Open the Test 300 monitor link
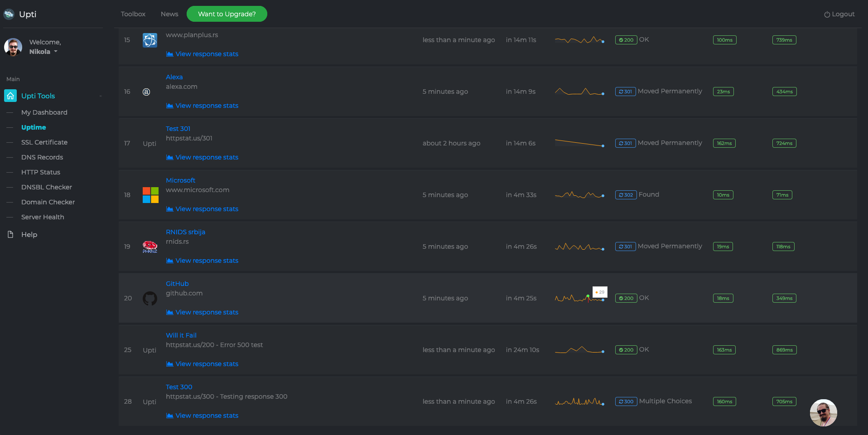 tap(179, 387)
